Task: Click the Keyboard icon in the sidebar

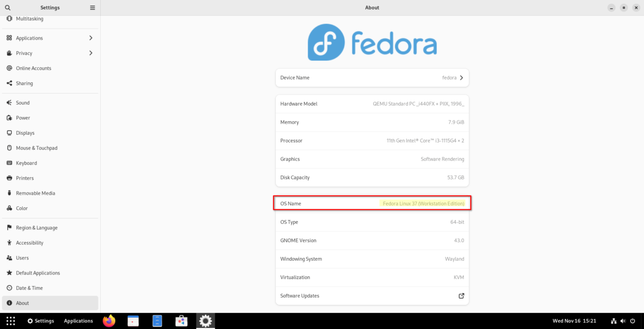Action: tap(9, 163)
